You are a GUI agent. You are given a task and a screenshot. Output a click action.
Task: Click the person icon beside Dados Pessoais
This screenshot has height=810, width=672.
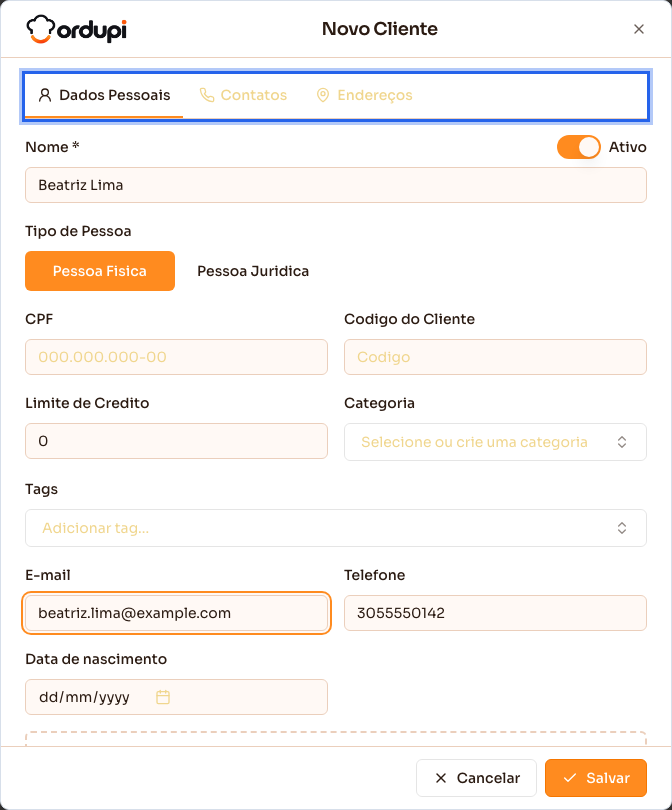coord(45,95)
